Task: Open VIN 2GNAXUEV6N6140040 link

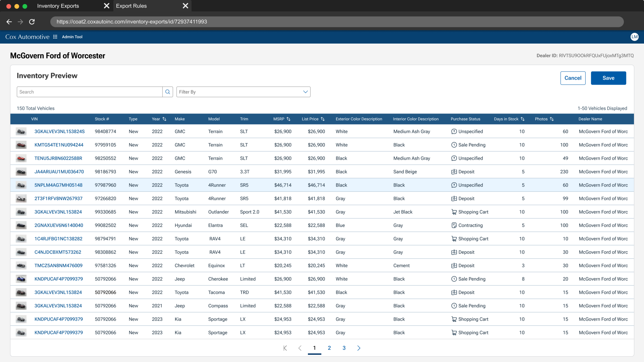Action: [59, 225]
